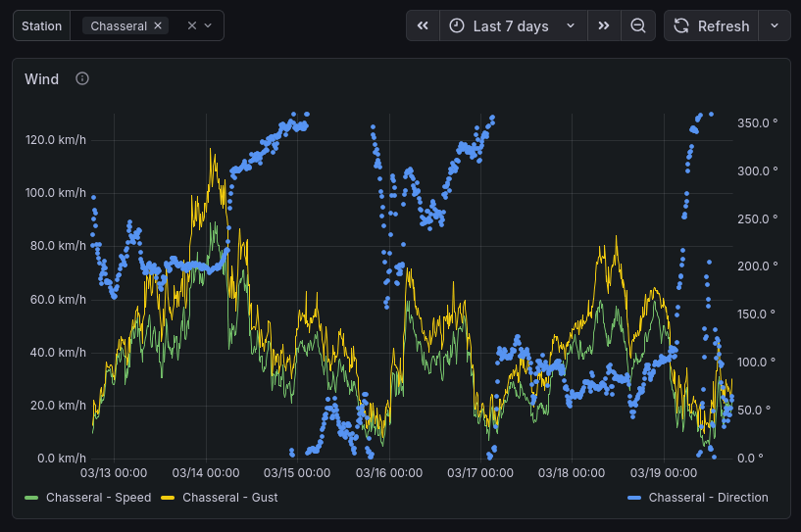This screenshot has width=801, height=532.
Task: Shift time range forward with double-right arrows
Action: click(604, 26)
